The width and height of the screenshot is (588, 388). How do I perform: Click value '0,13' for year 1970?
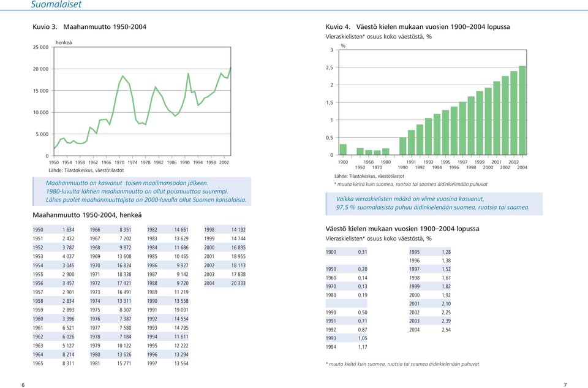click(x=362, y=287)
